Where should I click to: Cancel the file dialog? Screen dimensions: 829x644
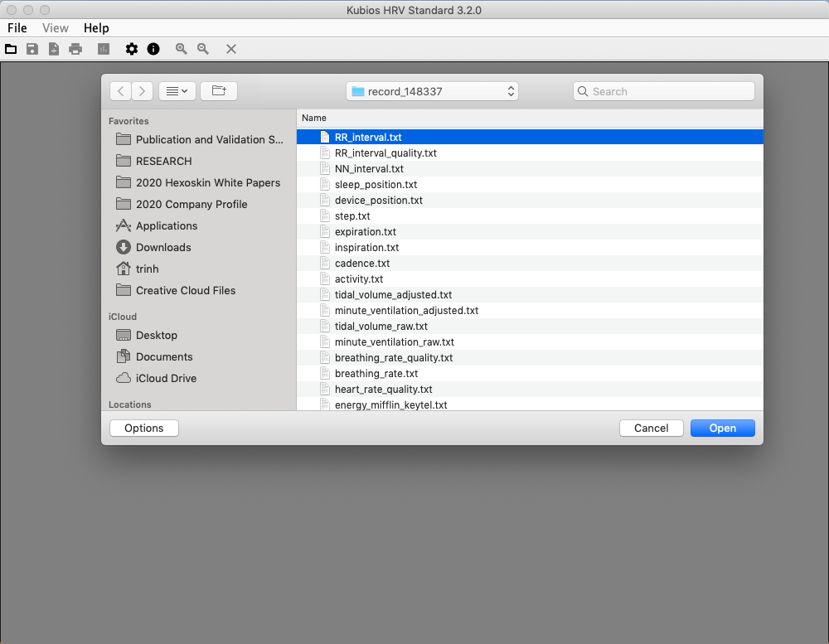[x=651, y=428]
